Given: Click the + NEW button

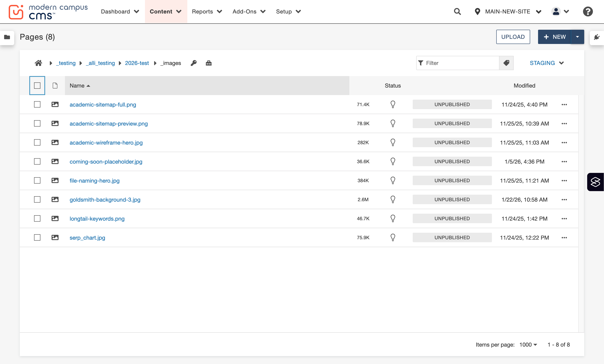Looking at the screenshot, I should [554, 37].
